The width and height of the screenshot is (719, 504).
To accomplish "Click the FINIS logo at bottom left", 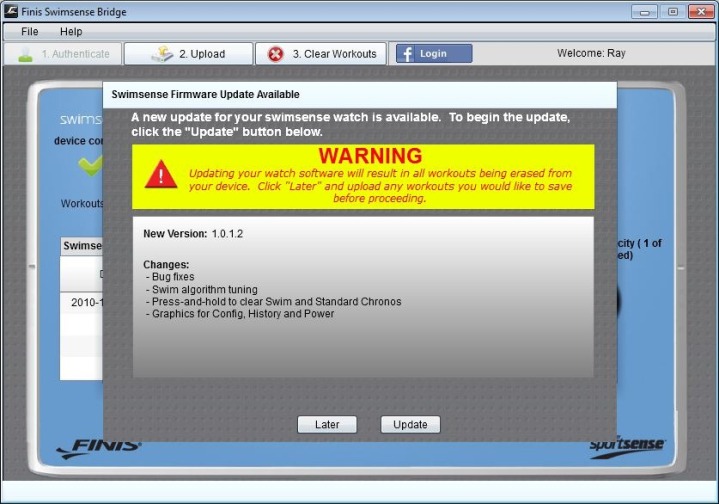I will pos(98,448).
